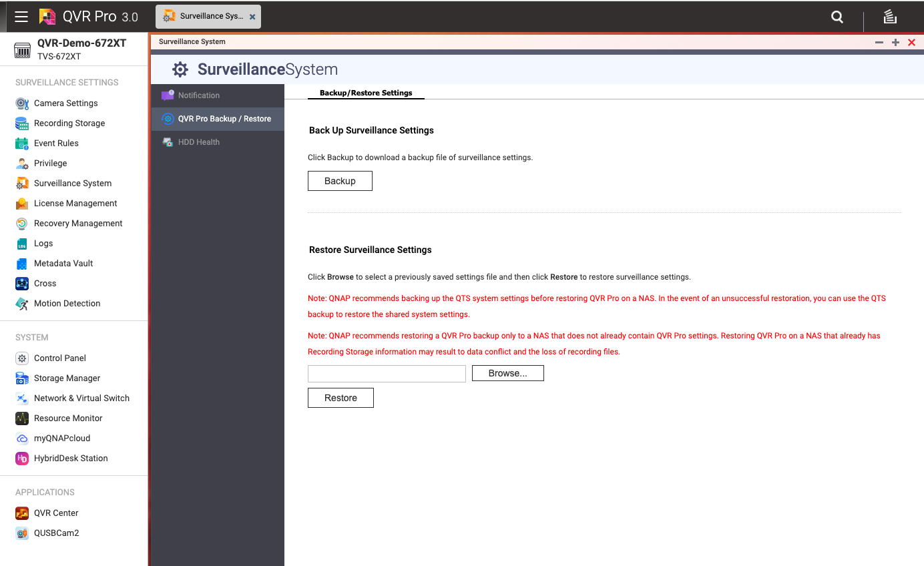Select the HDD Health section
The height and width of the screenshot is (566, 924).
200,141
